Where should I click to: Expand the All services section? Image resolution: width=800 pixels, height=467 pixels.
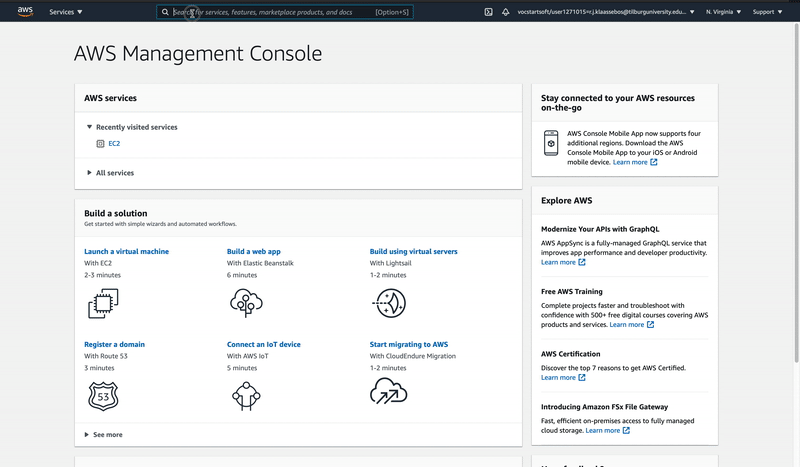click(x=114, y=173)
